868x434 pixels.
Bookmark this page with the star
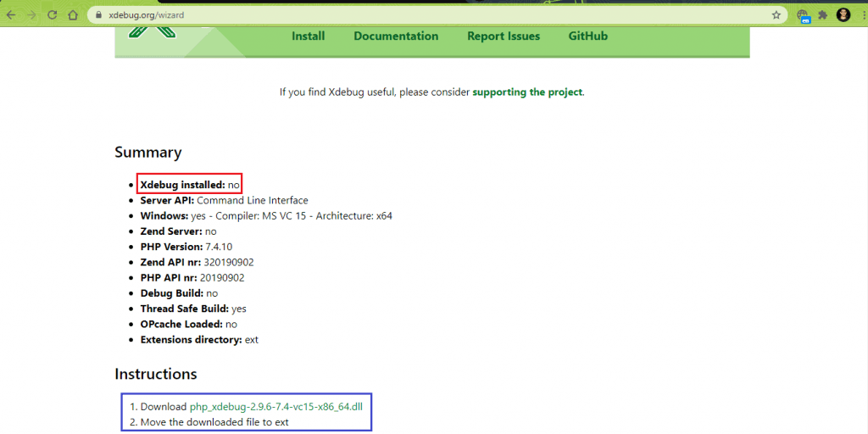coord(776,15)
